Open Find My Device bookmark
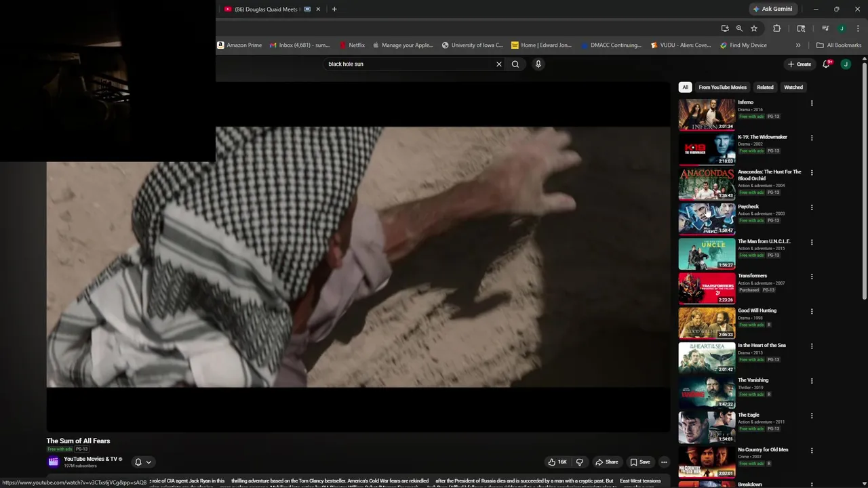The image size is (868, 488). click(743, 45)
